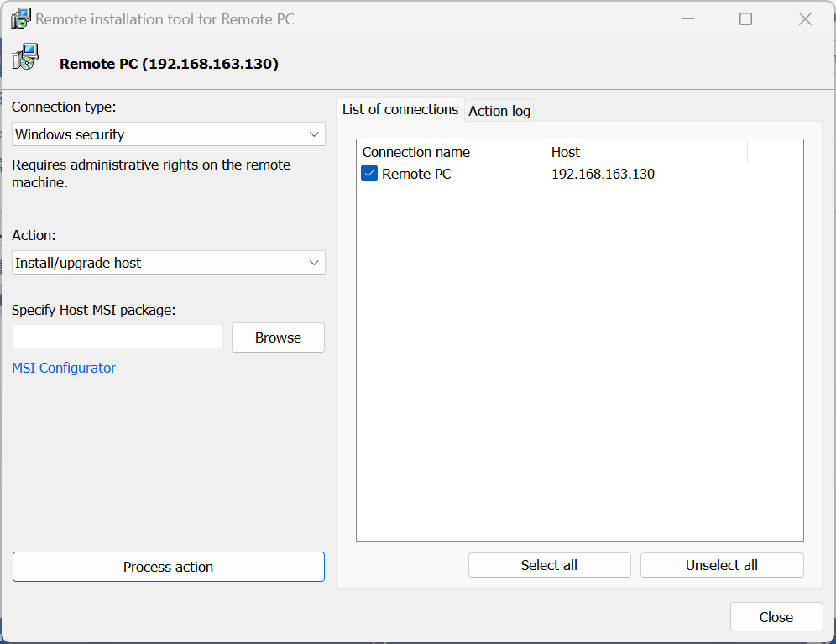Focus the Host MSI package path field

(118, 337)
